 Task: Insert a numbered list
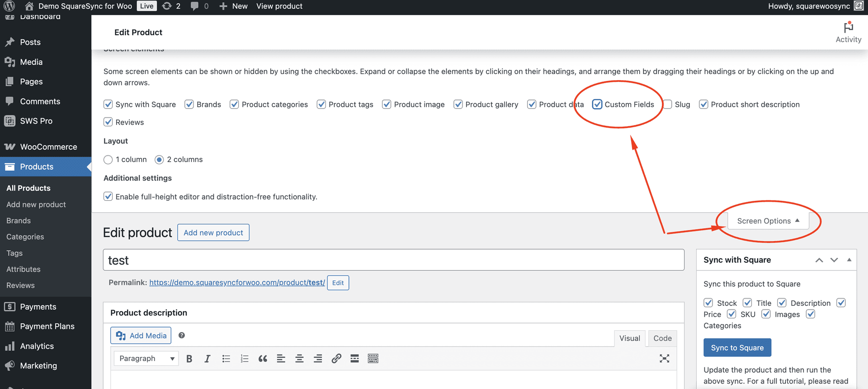[245, 359]
